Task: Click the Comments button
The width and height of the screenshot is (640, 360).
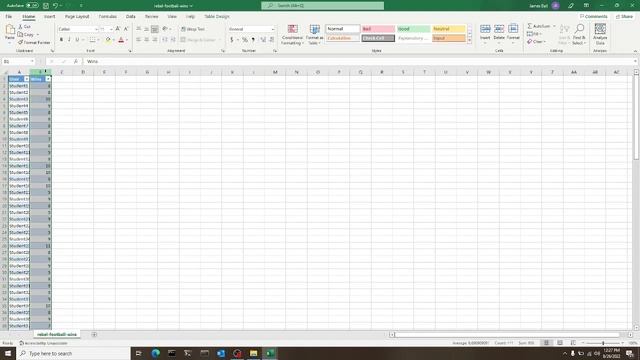Action: pos(593,16)
